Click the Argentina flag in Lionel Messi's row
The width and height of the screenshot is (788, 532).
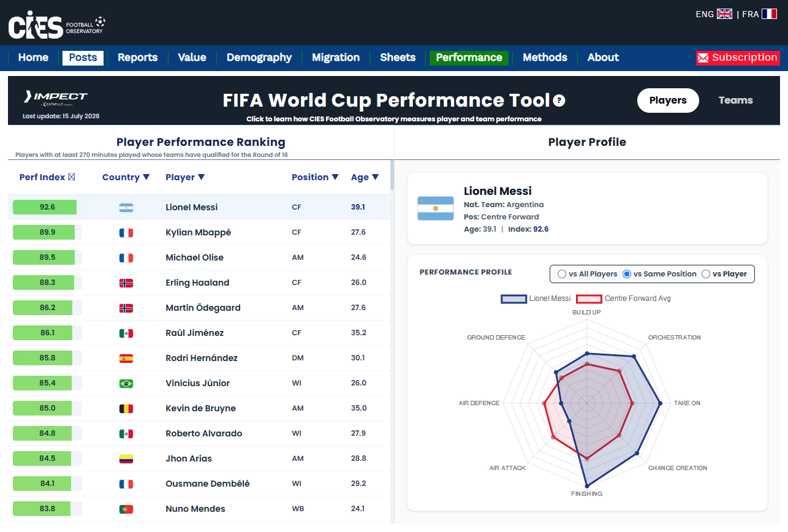coord(126,208)
